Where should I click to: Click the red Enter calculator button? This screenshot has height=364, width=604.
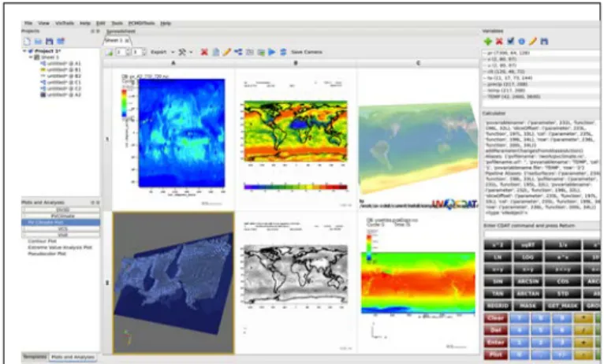coord(495,342)
